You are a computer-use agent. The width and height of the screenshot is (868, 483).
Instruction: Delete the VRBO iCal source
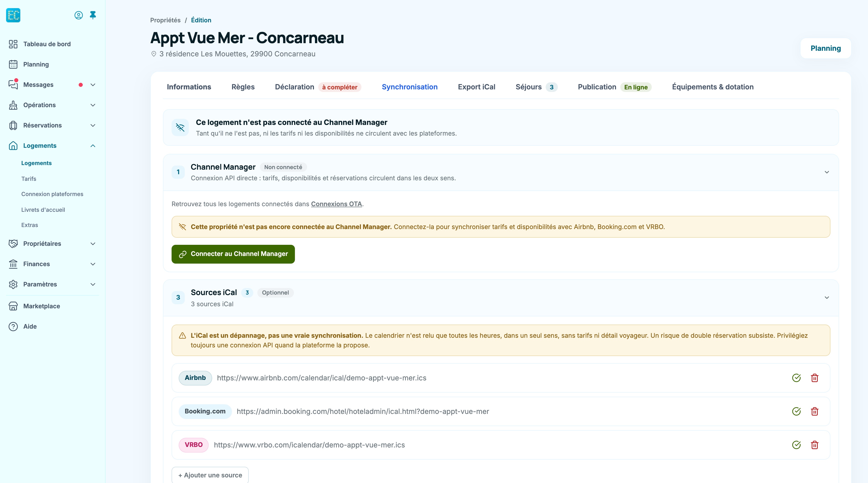pyautogui.click(x=814, y=445)
